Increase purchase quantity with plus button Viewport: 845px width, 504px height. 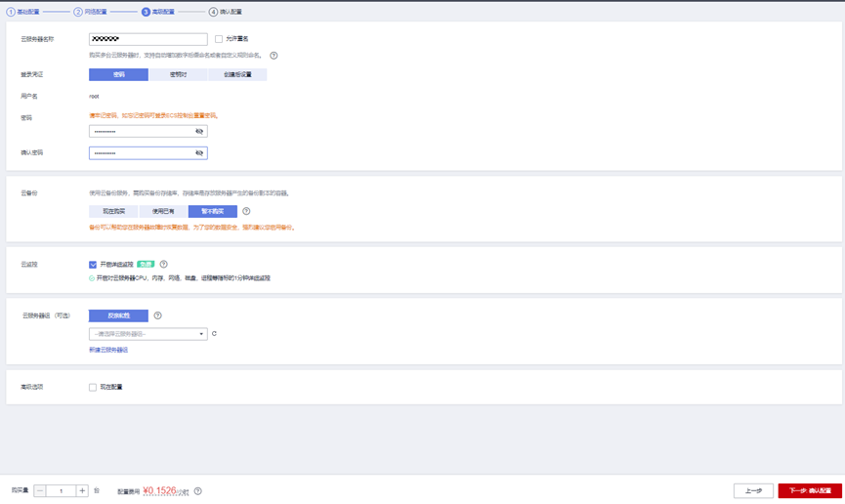pos(82,491)
